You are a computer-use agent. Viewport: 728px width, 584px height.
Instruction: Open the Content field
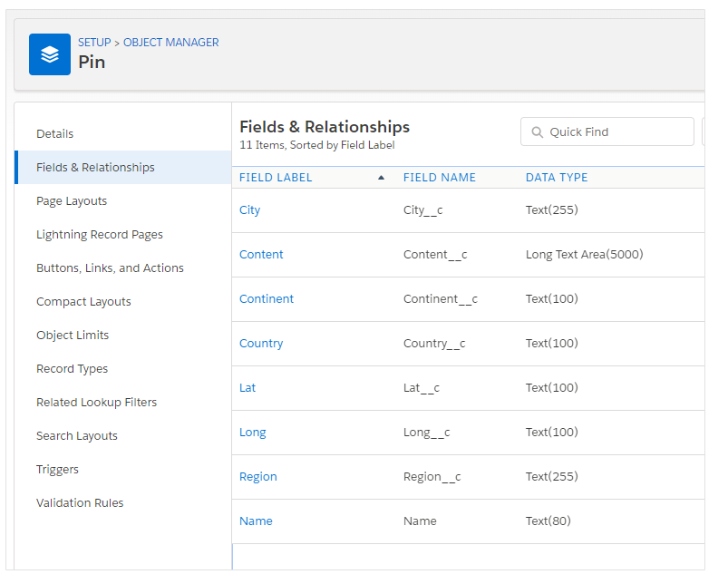tap(261, 255)
